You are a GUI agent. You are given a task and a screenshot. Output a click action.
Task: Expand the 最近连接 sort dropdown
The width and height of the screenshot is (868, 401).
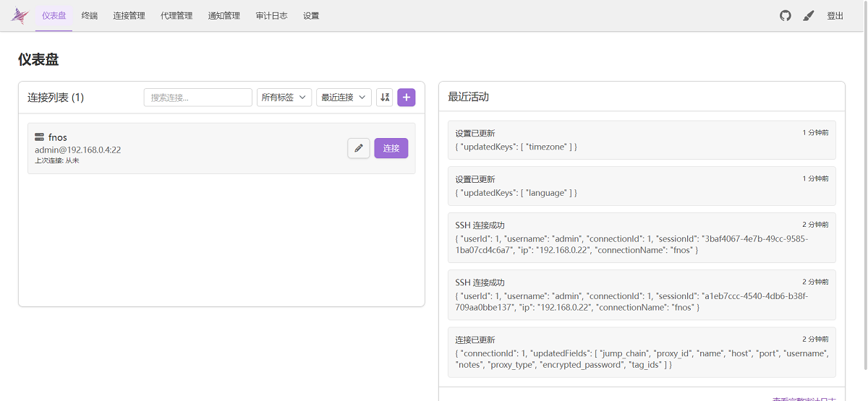pyautogui.click(x=344, y=98)
